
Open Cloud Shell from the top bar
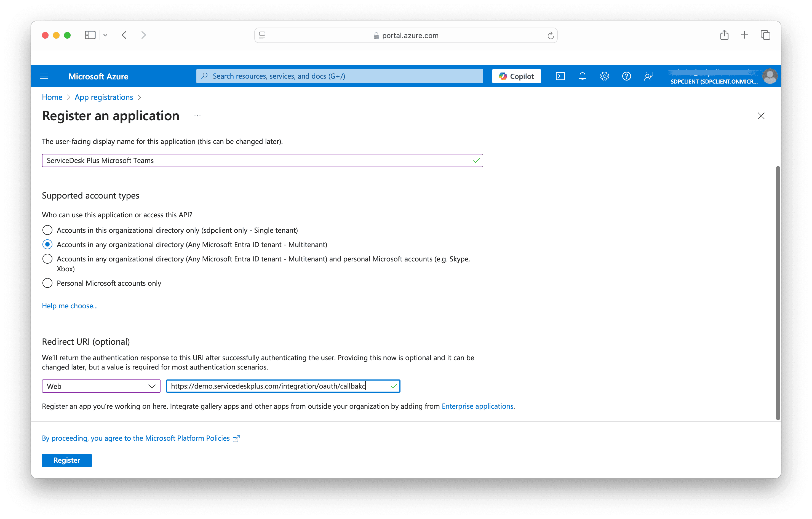[x=560, y=76]
